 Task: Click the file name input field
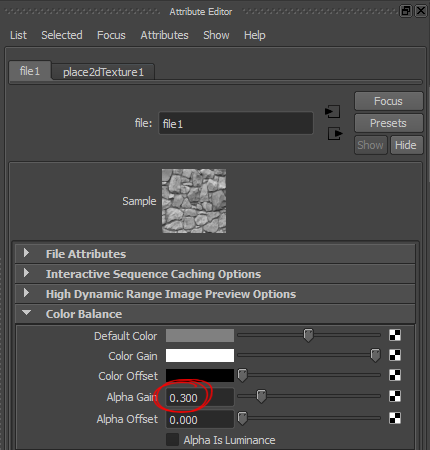pos(236,123)
